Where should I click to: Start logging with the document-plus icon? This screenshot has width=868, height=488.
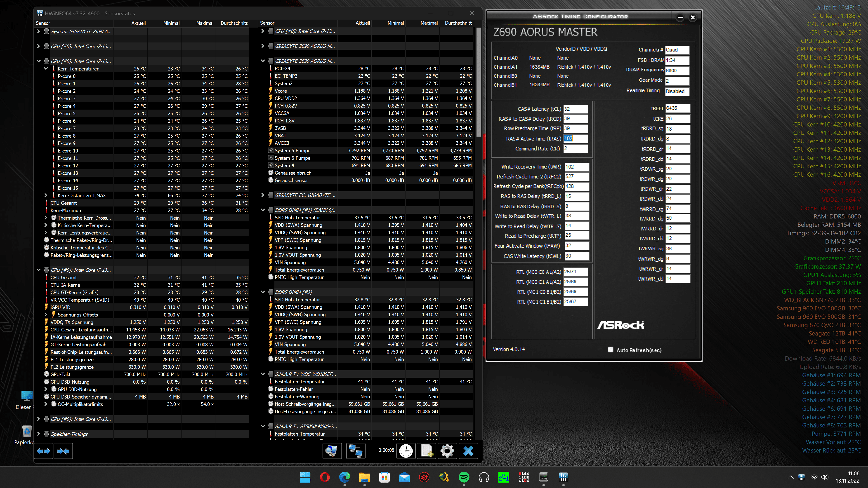tap(427, 451)
